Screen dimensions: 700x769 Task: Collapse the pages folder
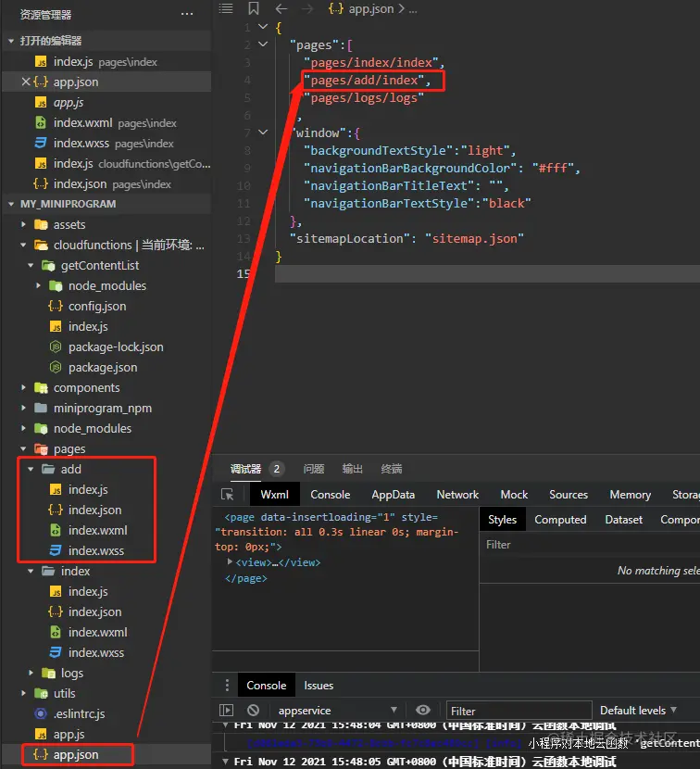coord(23,448)
